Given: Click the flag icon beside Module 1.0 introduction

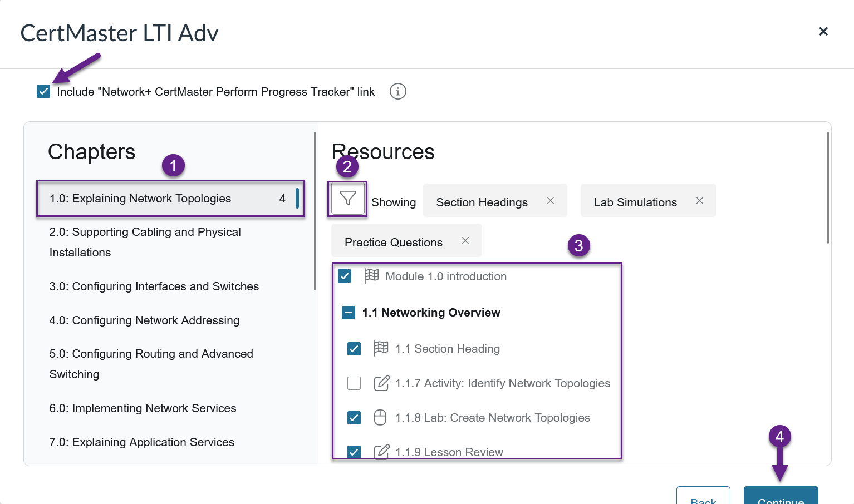Looking at the screenshot, I should [371, 276].
